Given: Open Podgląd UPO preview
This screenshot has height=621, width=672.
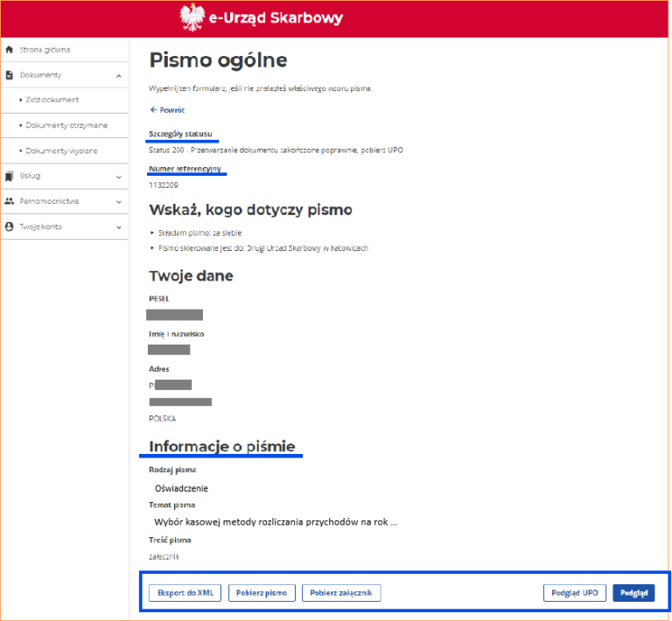Looking at the screenshot, I should point(575,593).
